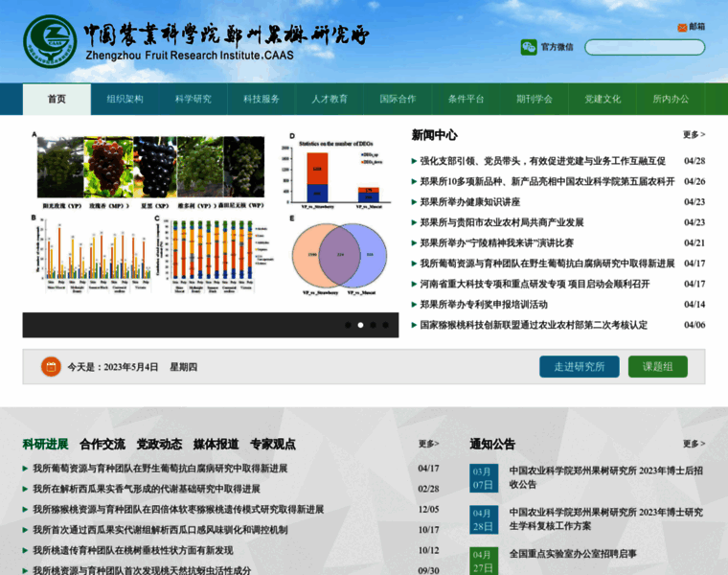
Task: Select the third carousel dot
Action: point(373,325)
